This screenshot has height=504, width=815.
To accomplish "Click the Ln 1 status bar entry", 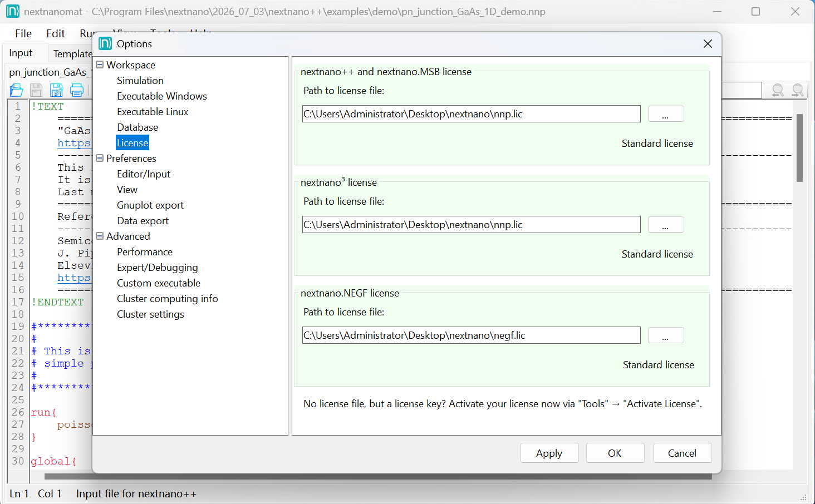I will [19, 493].
